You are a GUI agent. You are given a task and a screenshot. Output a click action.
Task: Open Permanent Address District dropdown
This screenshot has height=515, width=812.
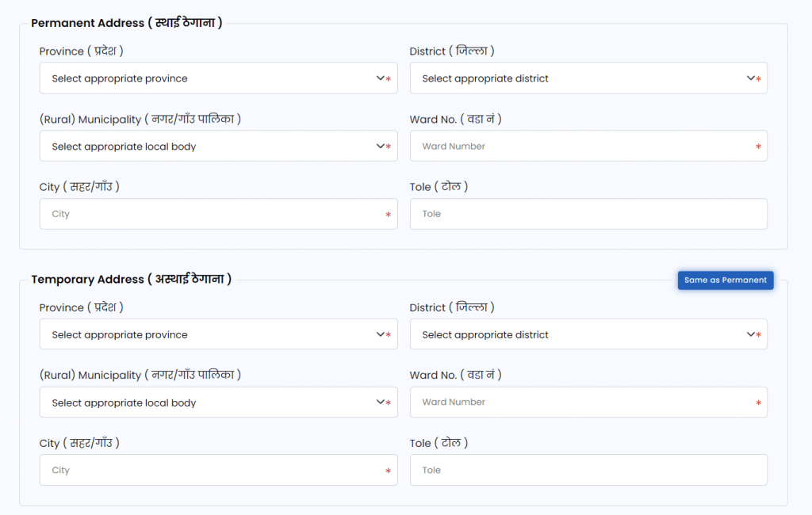pyautogui.click(x=579, y=78)
